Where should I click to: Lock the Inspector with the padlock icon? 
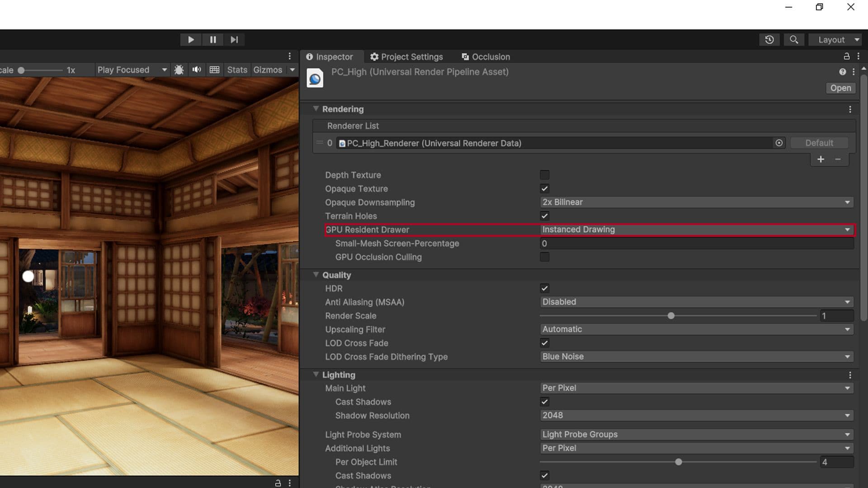846,56
